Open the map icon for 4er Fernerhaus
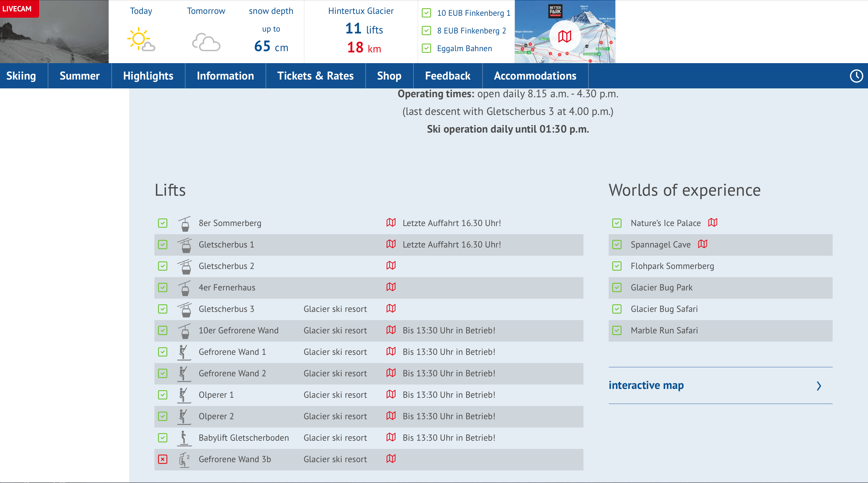 [391, 287]
